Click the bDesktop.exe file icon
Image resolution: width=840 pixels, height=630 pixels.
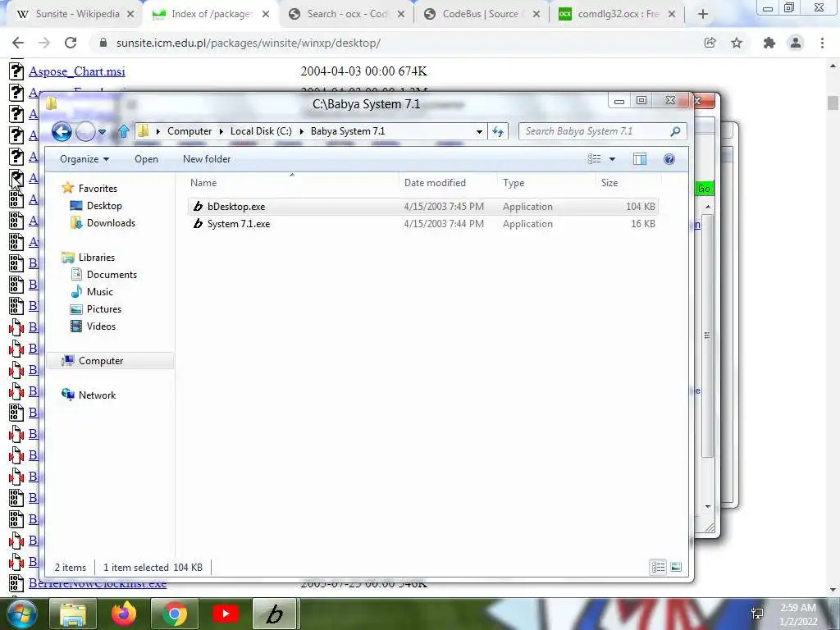(x=198, y=206)
